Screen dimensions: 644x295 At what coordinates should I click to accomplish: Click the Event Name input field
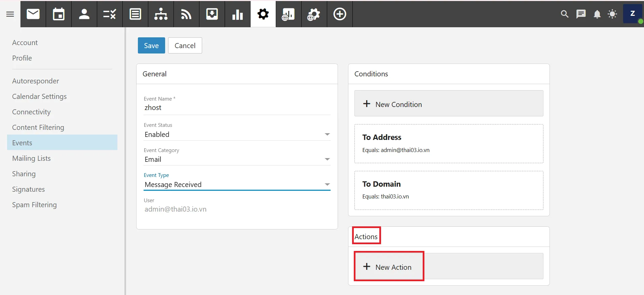pyautogui.click(x=237, y=108)
